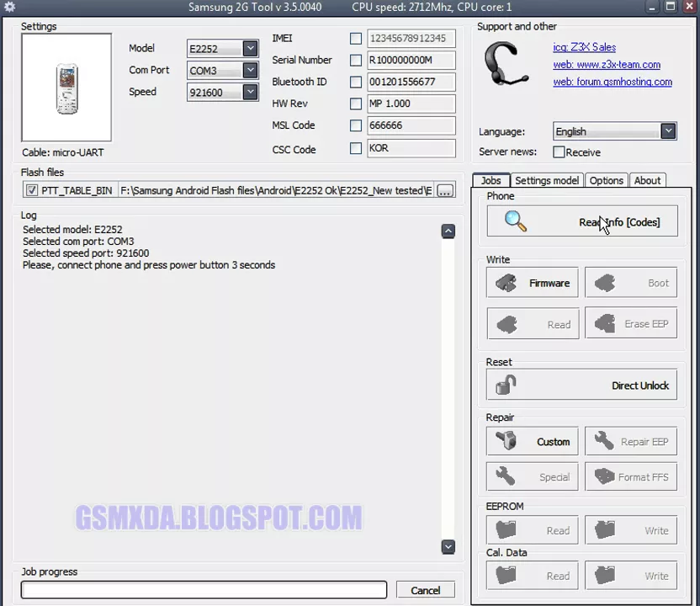Close the Samsung 2G Tool window
700x606 pixels.
click(x=690, y=7)
